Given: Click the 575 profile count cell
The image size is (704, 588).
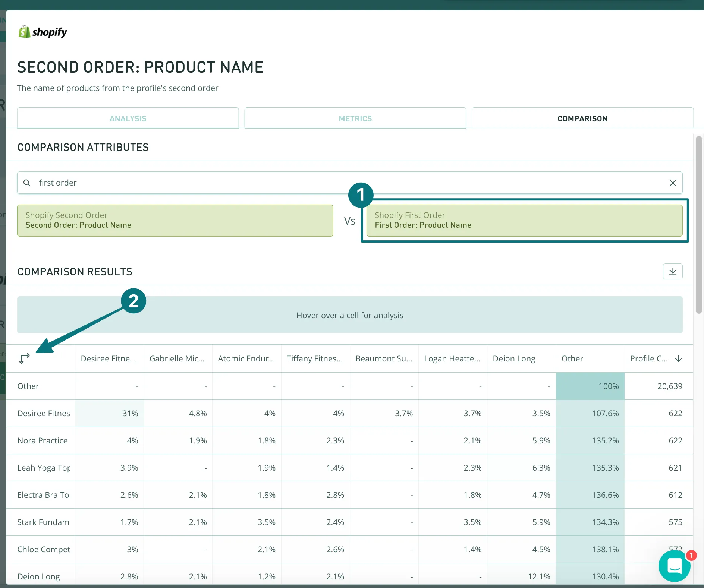Looking at the screenshot, I should coord(659,522).
